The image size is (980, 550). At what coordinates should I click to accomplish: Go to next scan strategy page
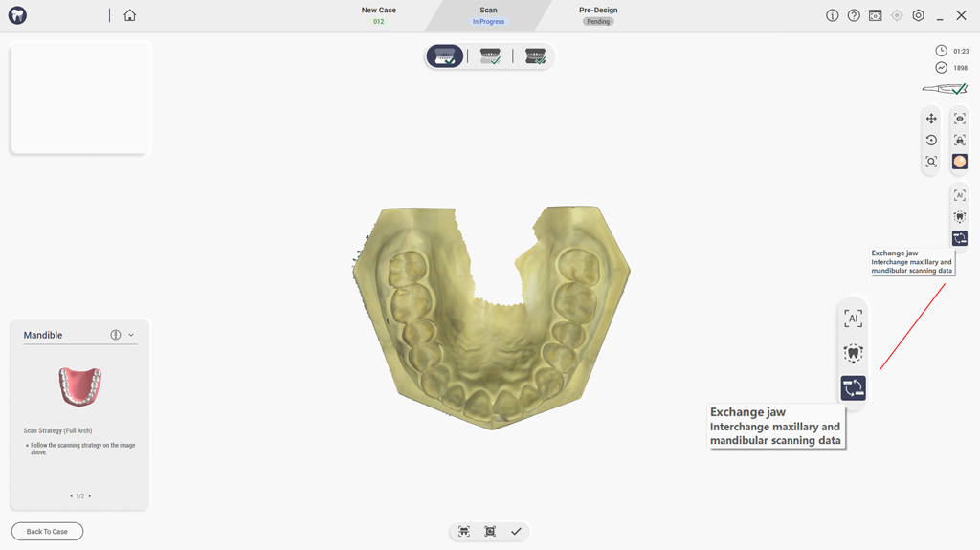tap(90, 496)
